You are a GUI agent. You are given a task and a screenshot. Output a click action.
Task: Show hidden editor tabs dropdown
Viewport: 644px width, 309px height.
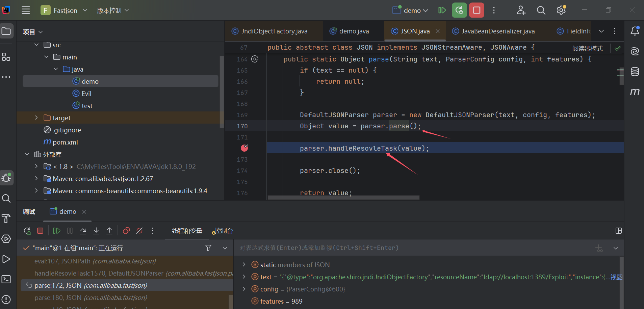[601, 31]
